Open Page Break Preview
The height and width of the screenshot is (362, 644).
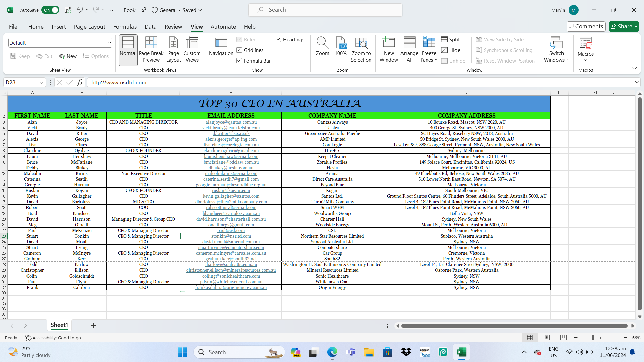[x=151, y=49]
